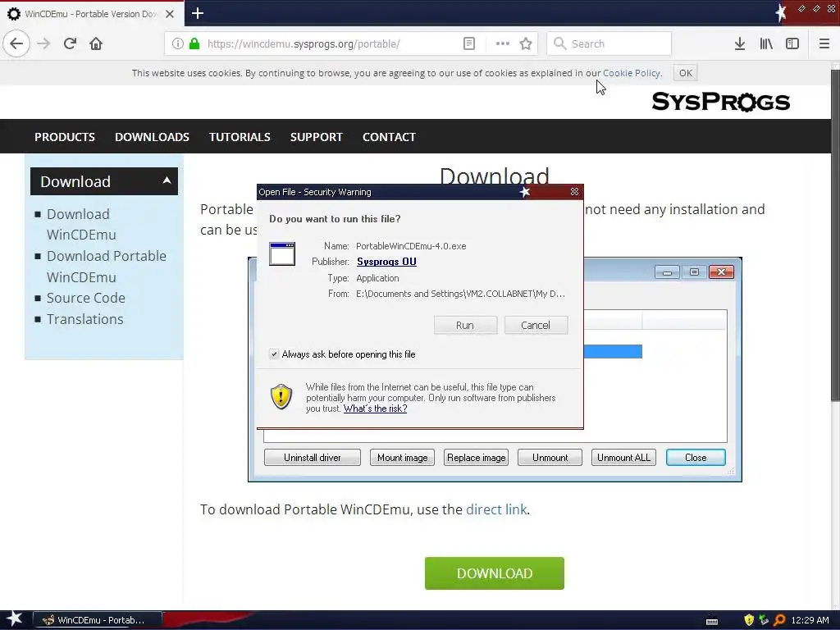Click the PortableWinCDEmu-4.0.exe file name
The image size is (840, 630).
(411, 246)
